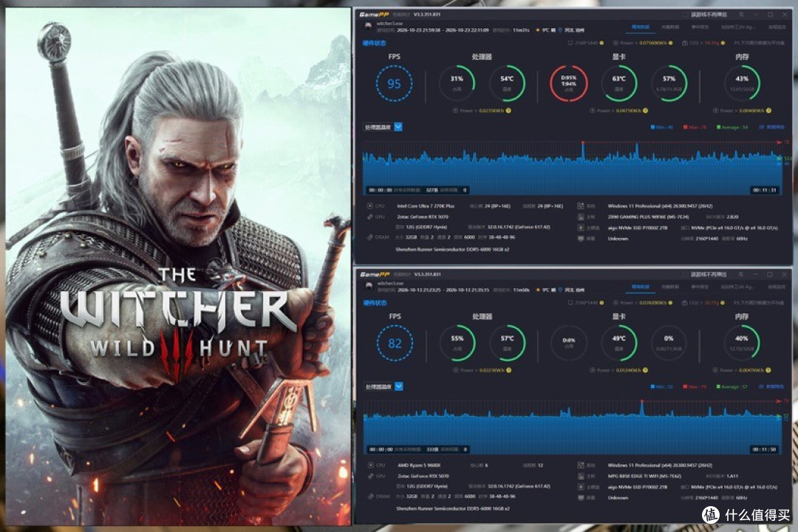
Task: Click the '00:11:50' chart end time label
Action: 765,449
